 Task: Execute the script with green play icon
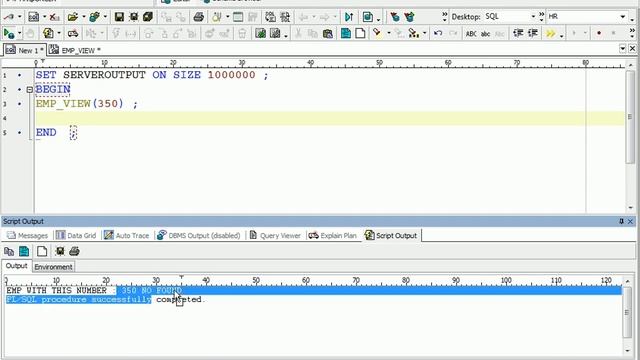point(8,33)
